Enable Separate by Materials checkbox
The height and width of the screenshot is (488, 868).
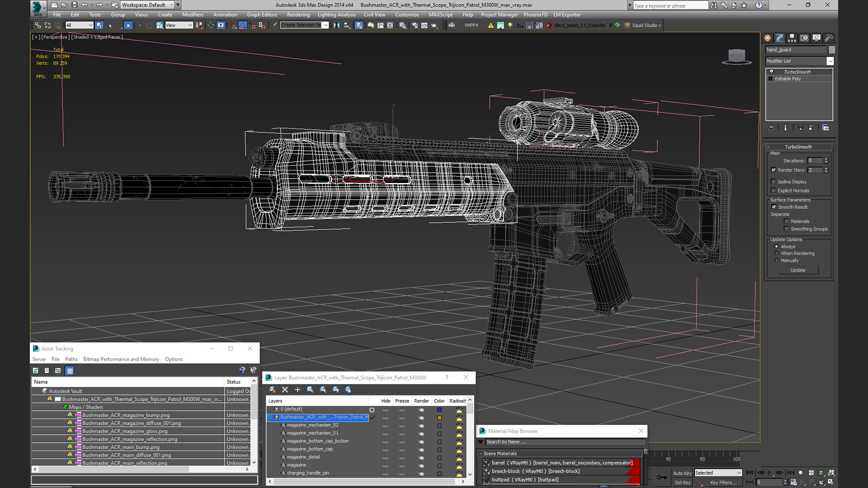787,221
